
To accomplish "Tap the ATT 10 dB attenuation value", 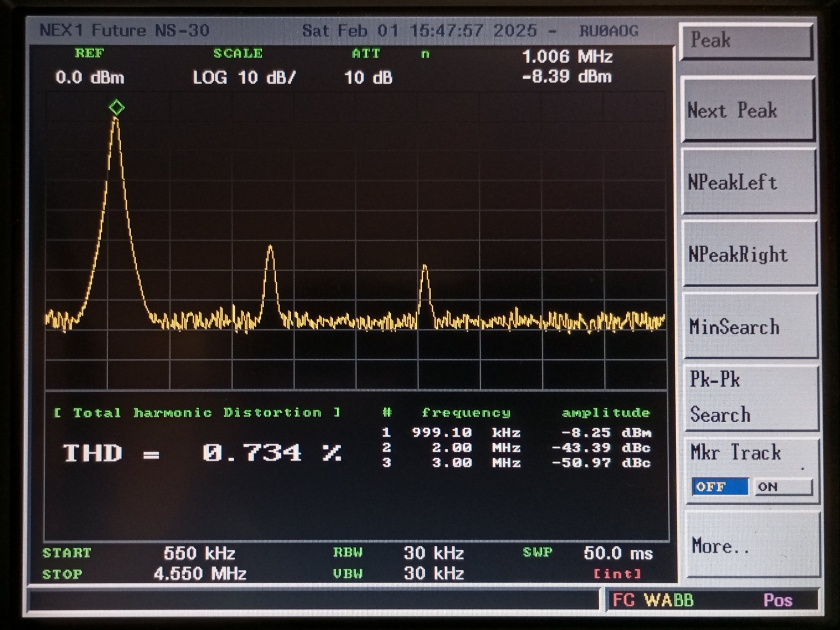I will (368, 78).
